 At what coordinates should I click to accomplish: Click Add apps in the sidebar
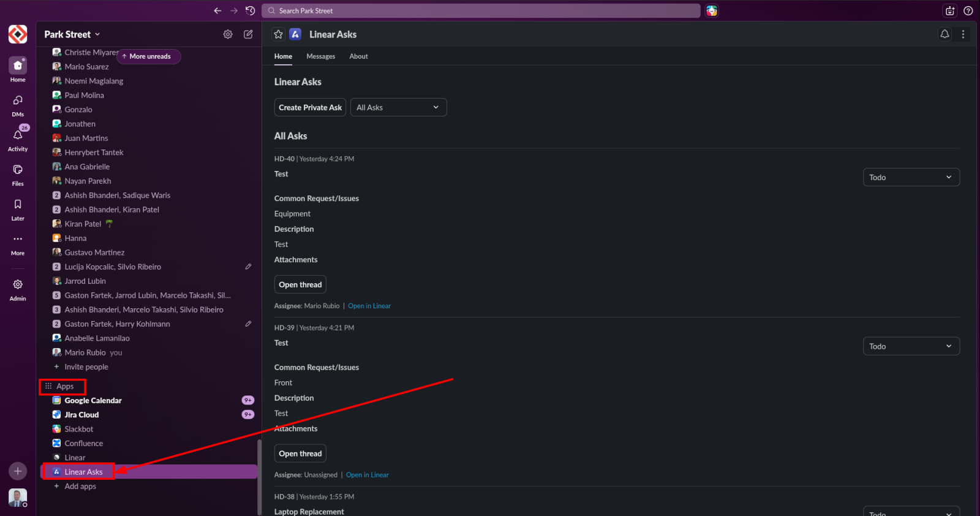point(80,486)
